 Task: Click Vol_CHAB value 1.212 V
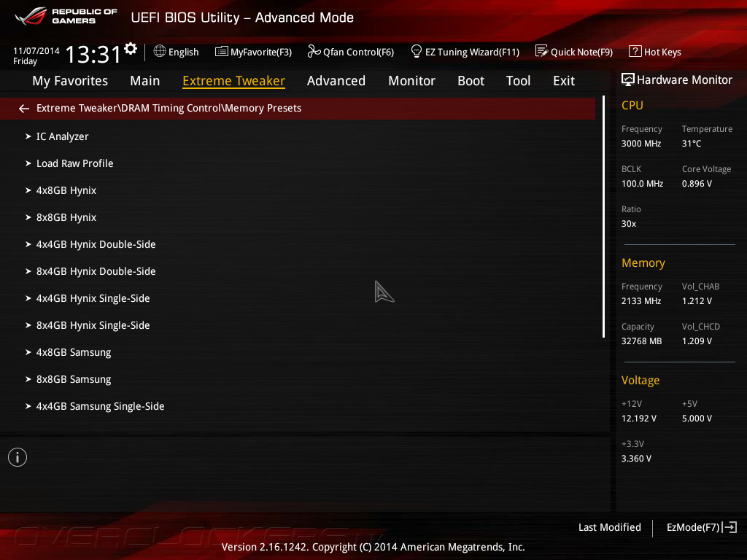[x=697, y=301]
